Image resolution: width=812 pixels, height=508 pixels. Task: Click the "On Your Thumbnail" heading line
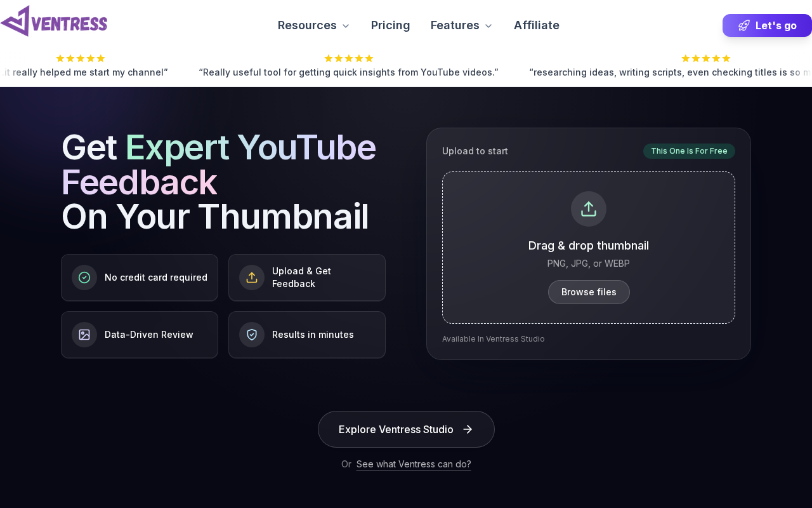[x=215, y=217]
